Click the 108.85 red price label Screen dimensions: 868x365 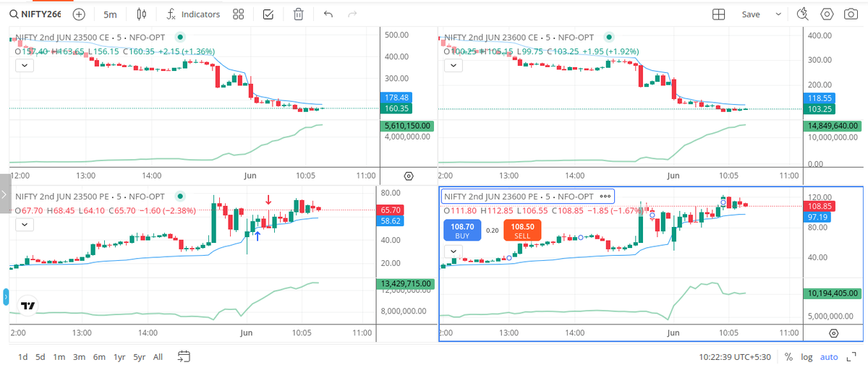(x=821, y=206)
